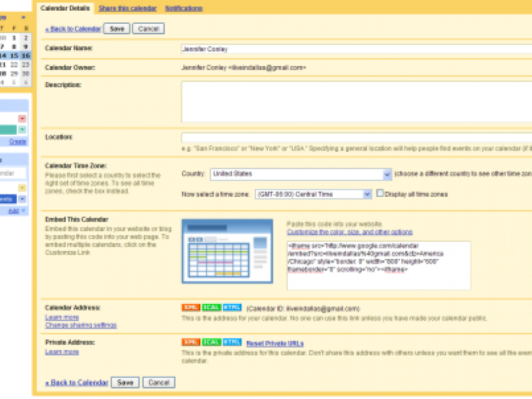Image resolution: width=532 pixels, height=399 pixels.
Task: Select day 15 in the mini calendar
Action: 14,56
